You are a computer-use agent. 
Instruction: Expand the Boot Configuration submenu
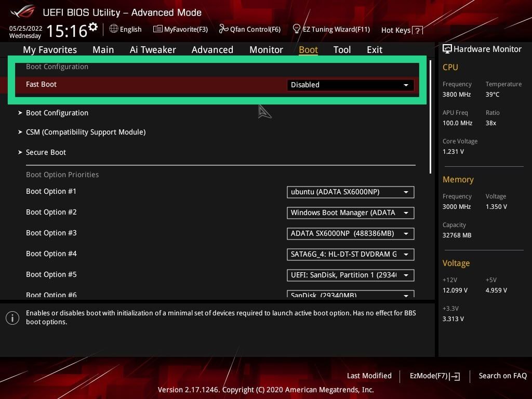57,113
